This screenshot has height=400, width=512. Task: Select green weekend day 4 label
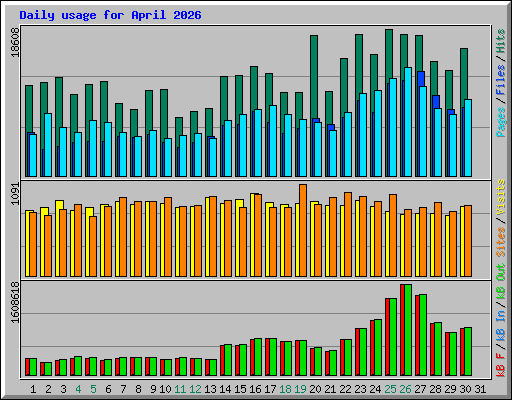[x=78, y=389]
